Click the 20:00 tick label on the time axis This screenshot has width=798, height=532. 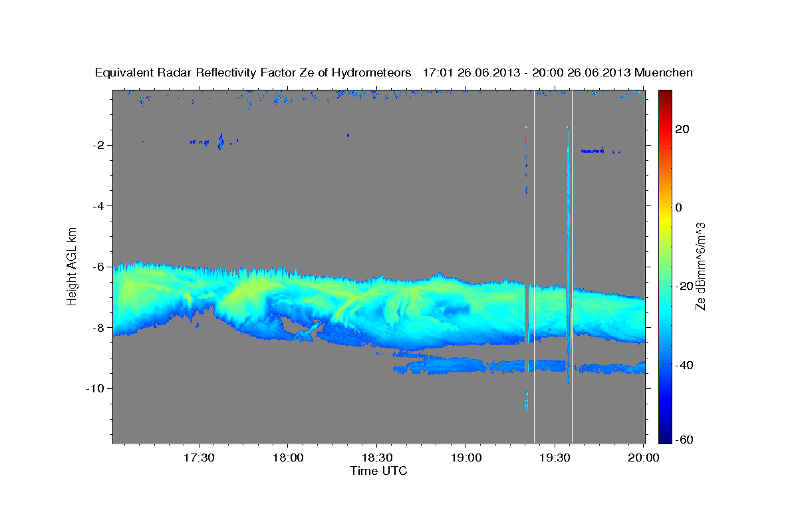point(644,458)
